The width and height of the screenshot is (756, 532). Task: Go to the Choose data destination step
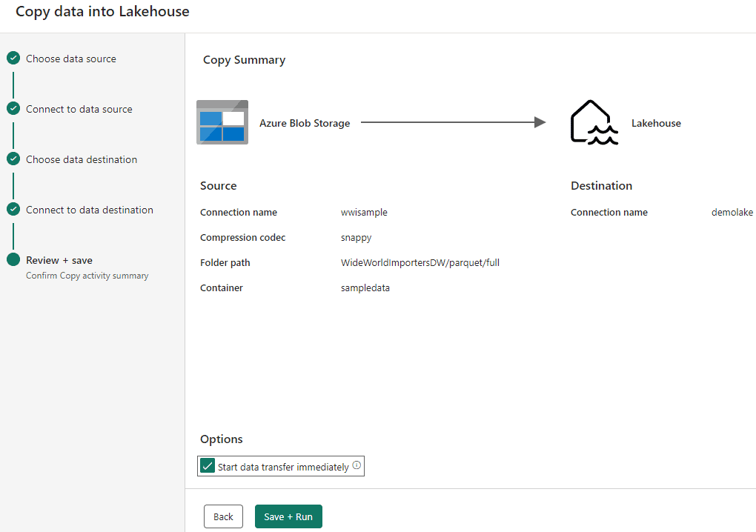[x=82, y=159]
